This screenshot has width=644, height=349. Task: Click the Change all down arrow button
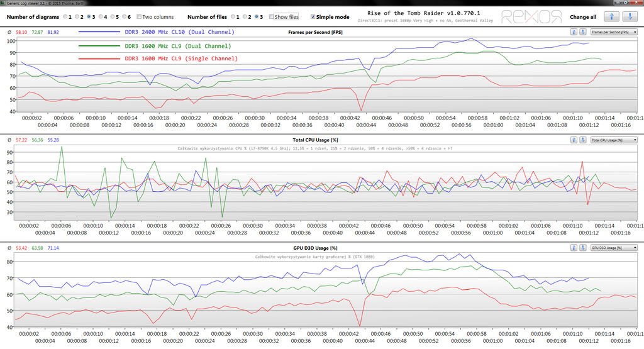[x=630, y=16]
